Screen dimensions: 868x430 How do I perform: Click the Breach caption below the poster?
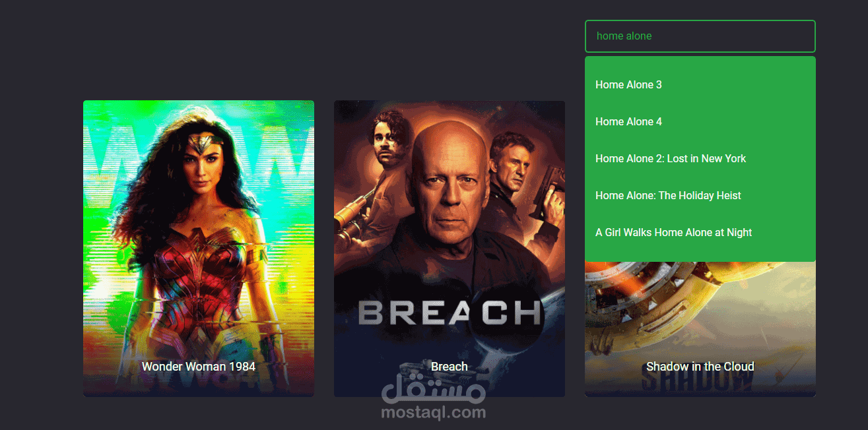coord(450,367)
